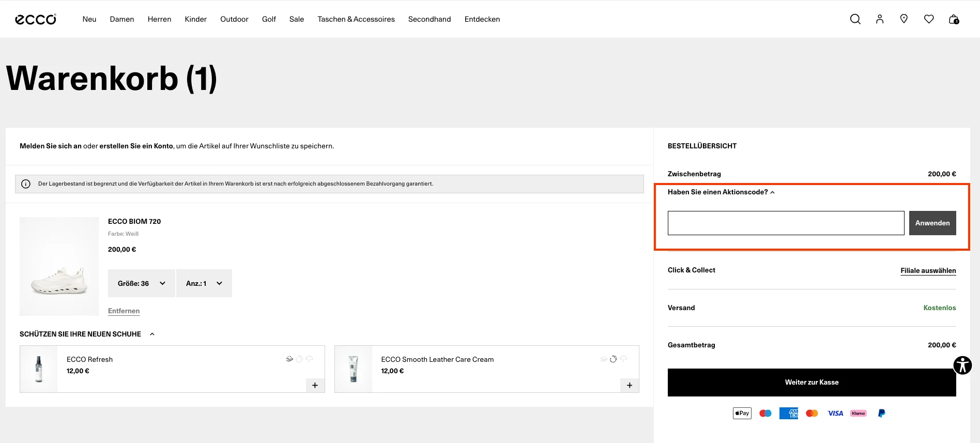
Task: Click the white sneaker product thumbnail
Action: click(59, 266)
